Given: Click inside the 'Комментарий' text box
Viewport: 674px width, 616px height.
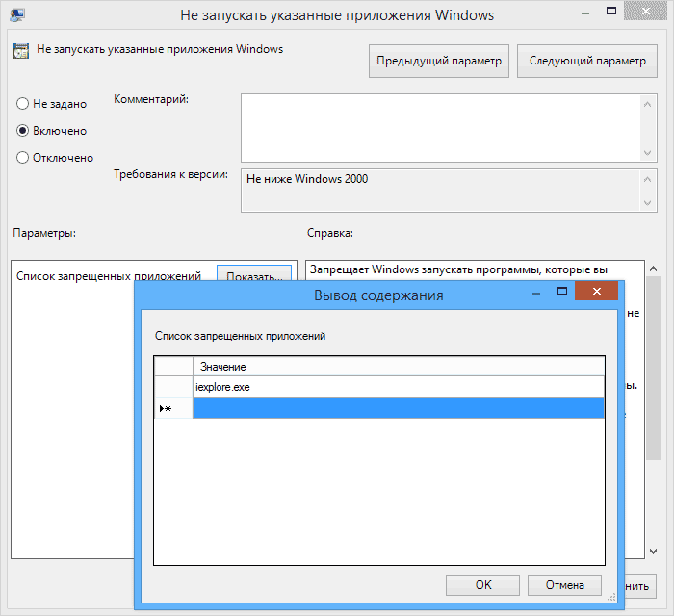Looking at the screenshot, I should point(441,128).
